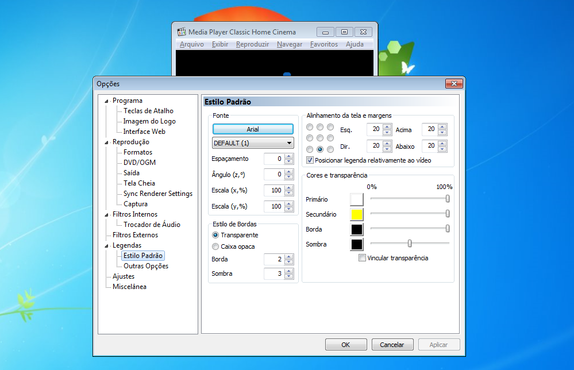Viewport: 574px width, 370px height.
Task: Select the Transparente border style
Action: point(216,235)
